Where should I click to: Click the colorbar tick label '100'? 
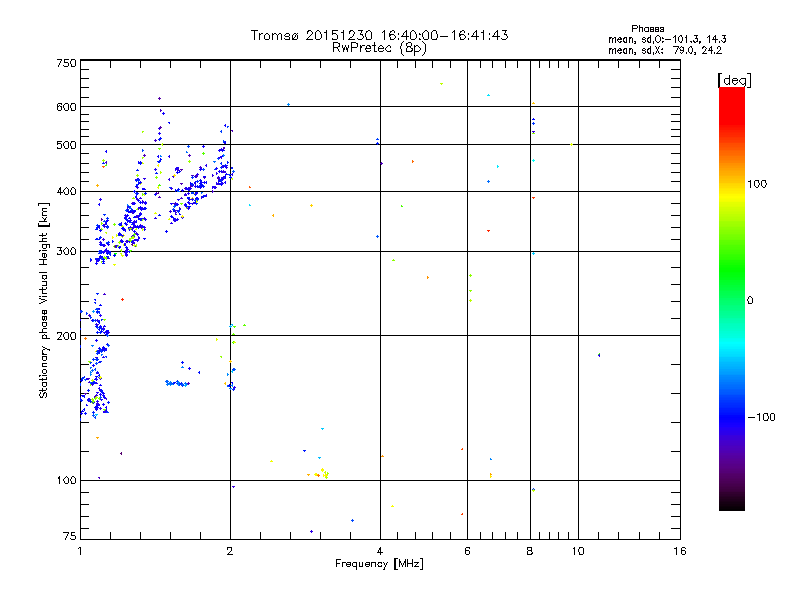tap(757, 184)
